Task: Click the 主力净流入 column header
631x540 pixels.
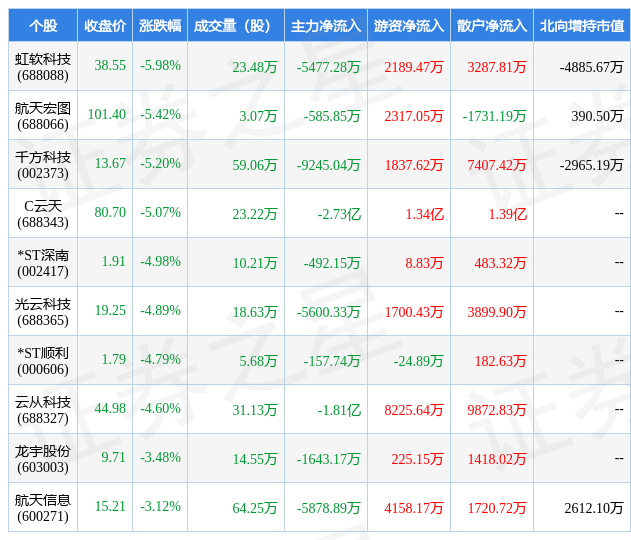Action: click(326, 26)
